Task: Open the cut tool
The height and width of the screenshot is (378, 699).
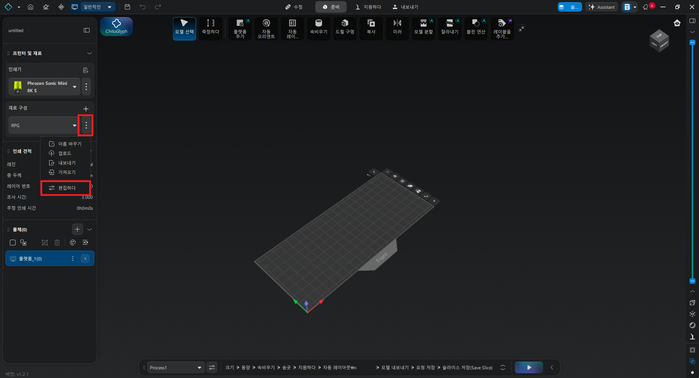Action: pos(450,28)
